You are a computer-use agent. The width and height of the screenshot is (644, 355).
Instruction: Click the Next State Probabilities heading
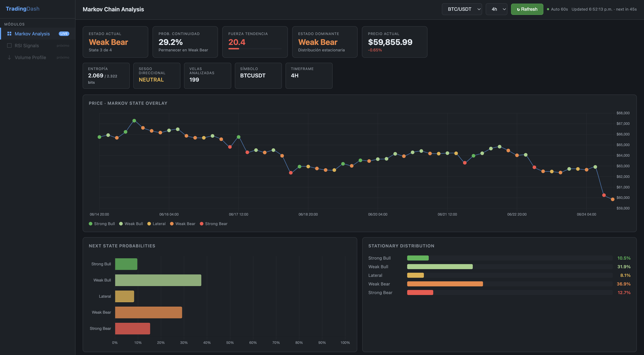pos(122,246)
